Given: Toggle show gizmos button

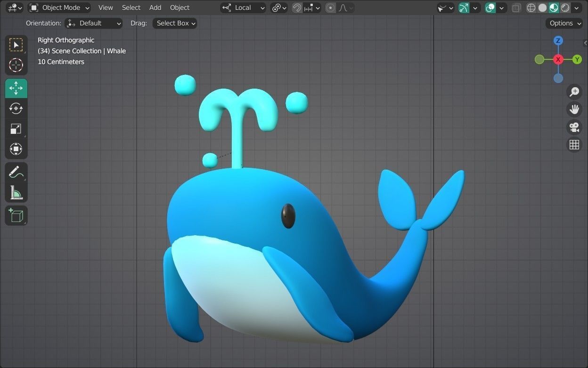Looking at the screenshot, I should click(464, 8).
